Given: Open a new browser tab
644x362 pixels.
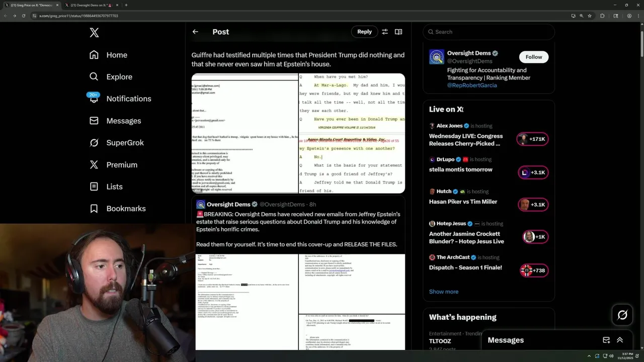Looking at the screenshot, I should (x=126, y=5).
